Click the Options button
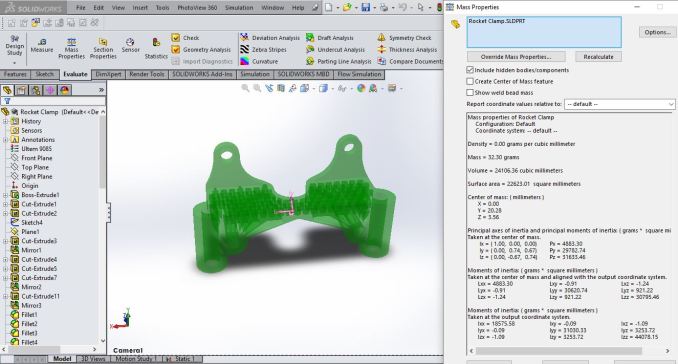 pos(657,32)
